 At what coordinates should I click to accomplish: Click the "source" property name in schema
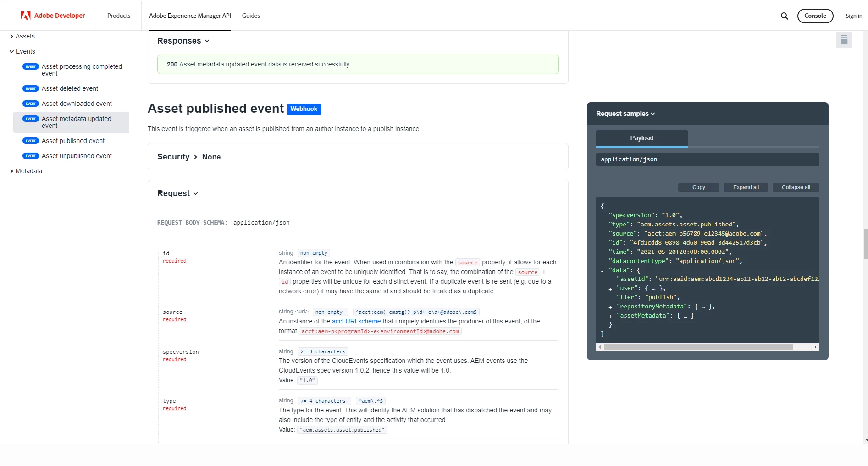point(172,312)
